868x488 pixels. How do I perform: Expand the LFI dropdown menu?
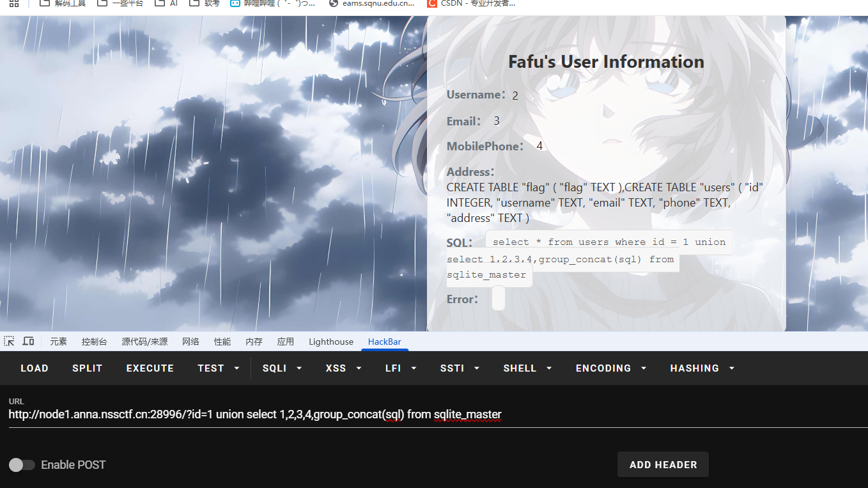401,368
